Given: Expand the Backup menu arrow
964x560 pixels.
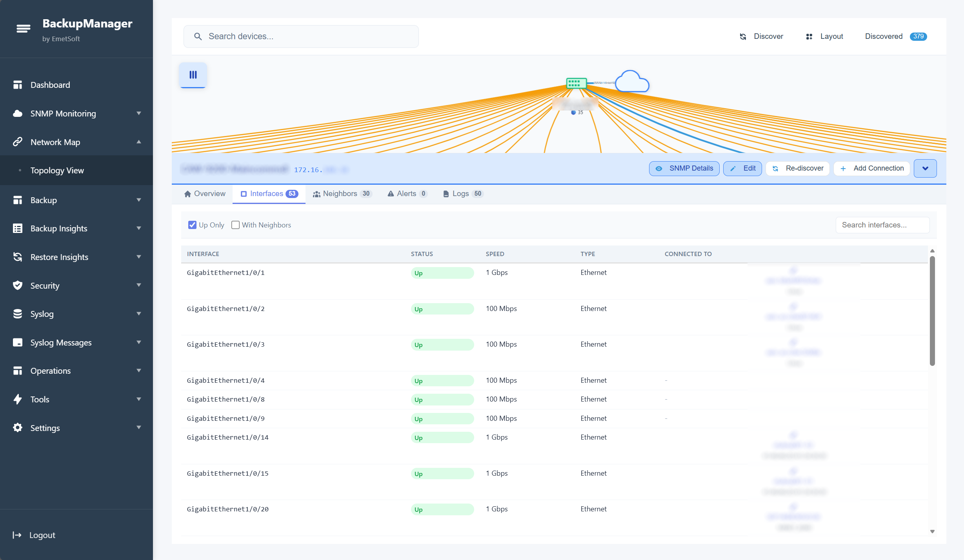Looking at the screenshot, I should (139, 200).
